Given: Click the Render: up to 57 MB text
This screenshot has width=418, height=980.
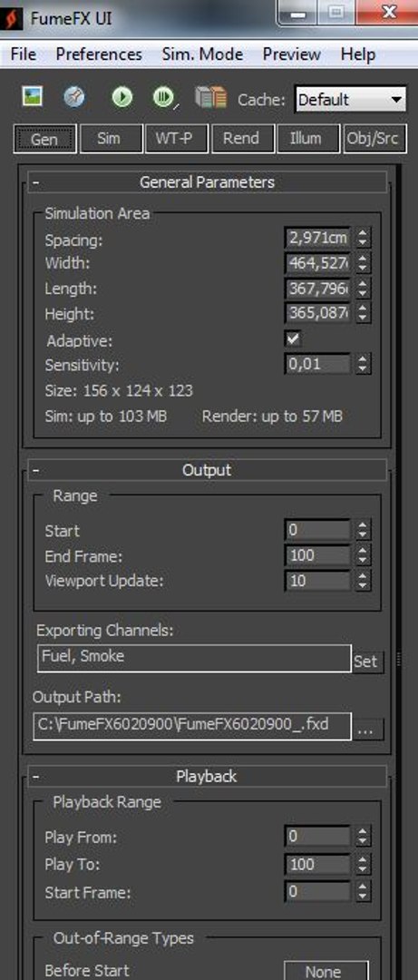Looking at the screenshot, I should click(272, 416).
